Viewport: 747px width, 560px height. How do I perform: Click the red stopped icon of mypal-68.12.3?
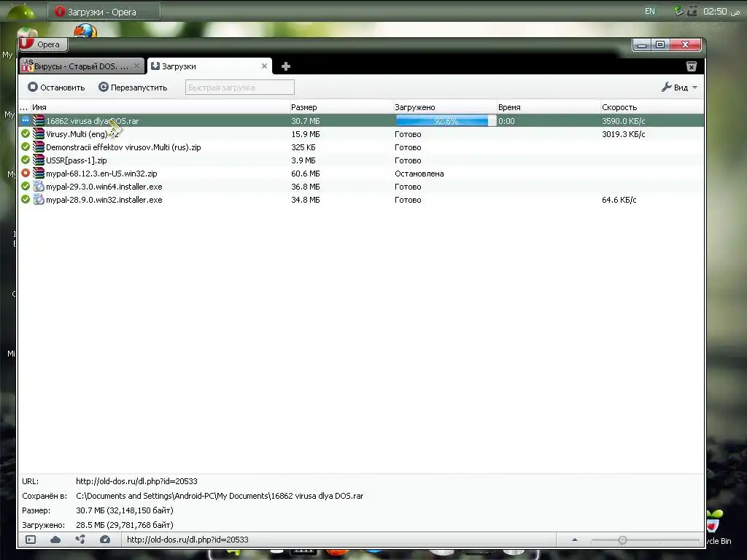26,173
